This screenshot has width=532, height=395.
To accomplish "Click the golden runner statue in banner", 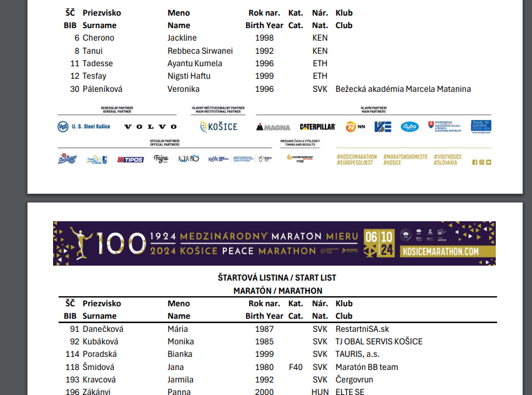I will click(x=80, y=243).
